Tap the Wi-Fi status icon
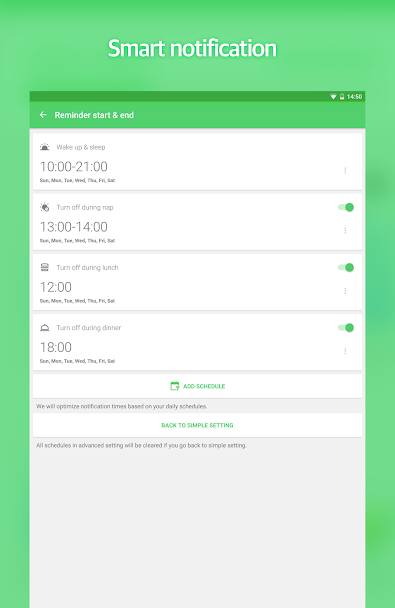This screenshot has height=608, width=395. point(333,97)
